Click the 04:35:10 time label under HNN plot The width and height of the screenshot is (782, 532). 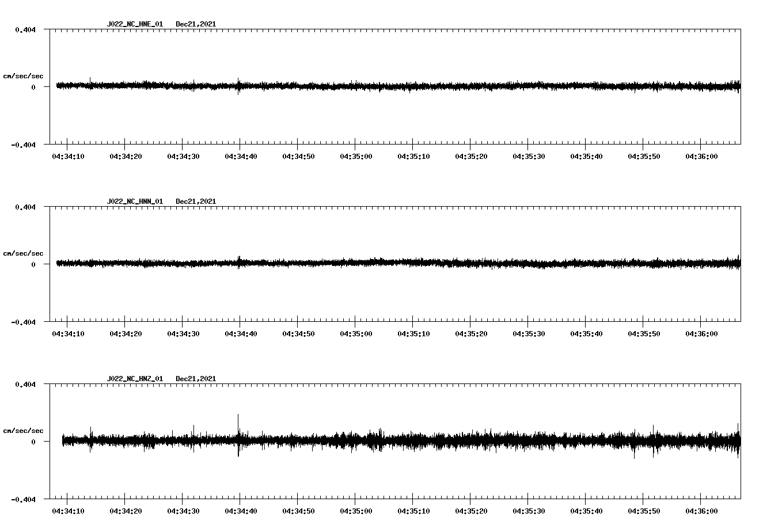tap(413, 333)
